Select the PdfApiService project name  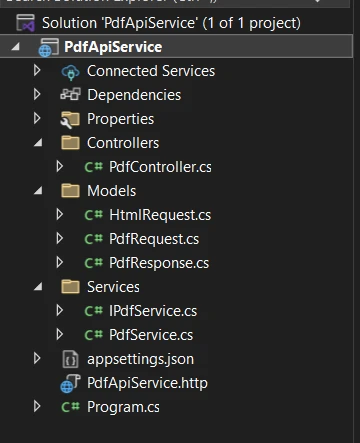coord(113,47)
